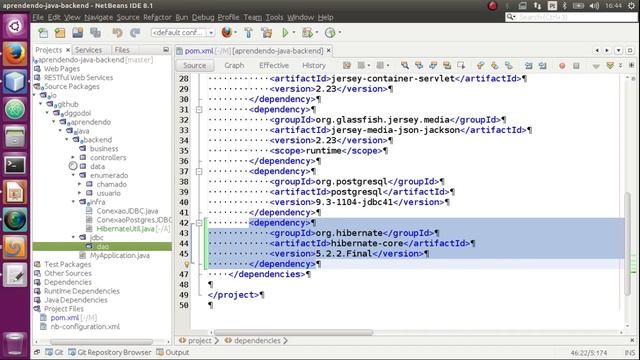Click the Clean and Build icon
The image size is (640, 360).
pyautogui.click(x=267, y=33)
